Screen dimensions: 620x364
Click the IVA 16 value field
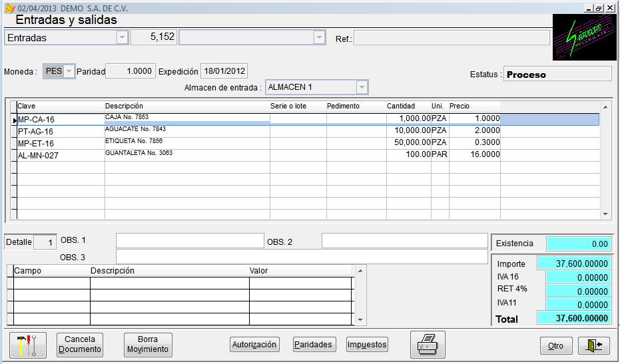[579, 277]
